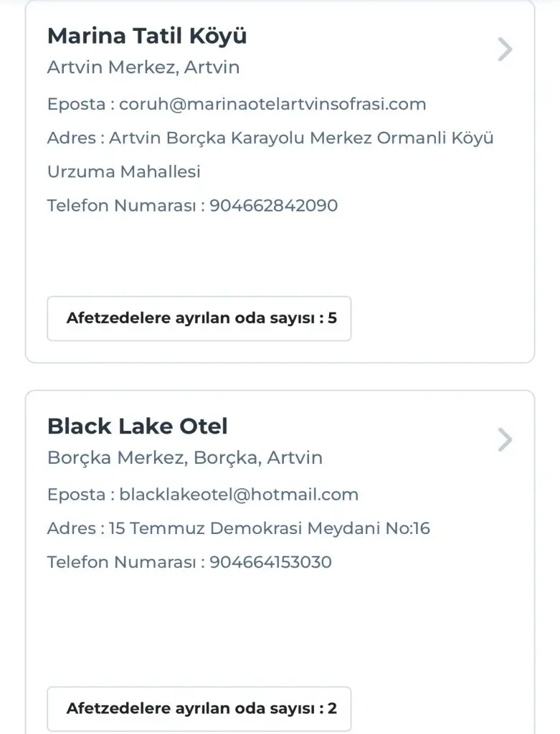The height and width of the screenshot is (734, 560).
Task: Open email blacklakeotel@hotmail.com
Action: tap(239, 495)
